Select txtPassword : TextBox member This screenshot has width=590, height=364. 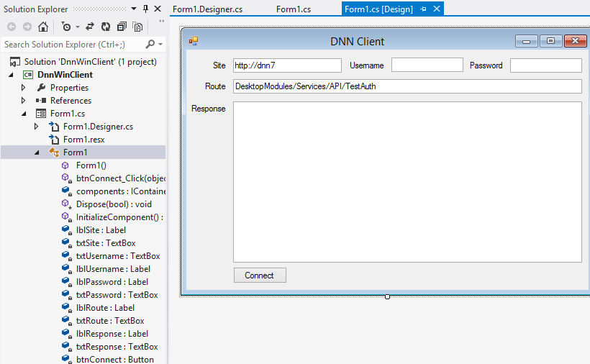(x=117, y=295)
